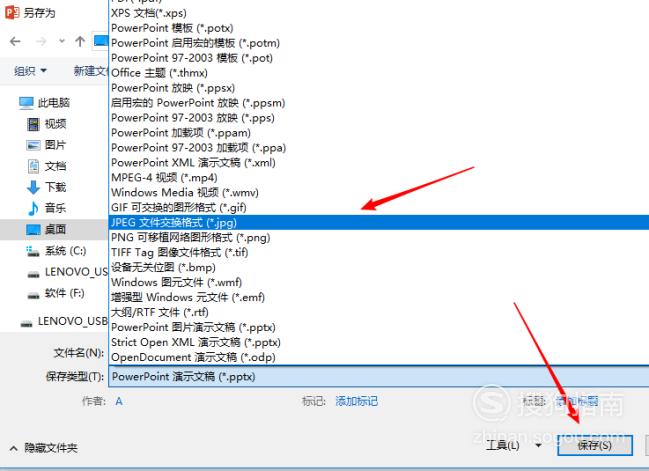Go up one folder level arrow

click(80, 41)
